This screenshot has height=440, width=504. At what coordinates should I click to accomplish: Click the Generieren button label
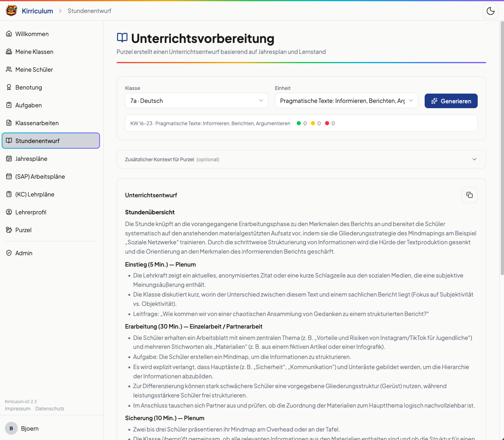coord(456,101)
